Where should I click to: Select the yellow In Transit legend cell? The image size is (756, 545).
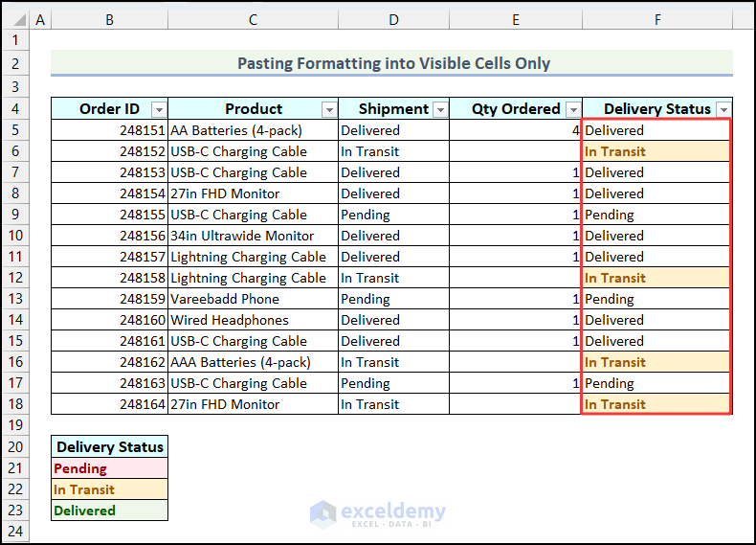(109, 489)
